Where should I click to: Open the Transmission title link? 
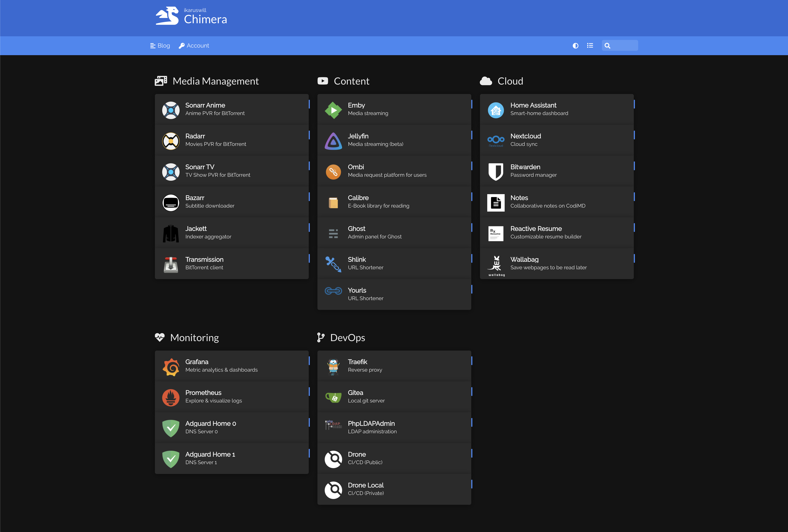tap(204, 259)
